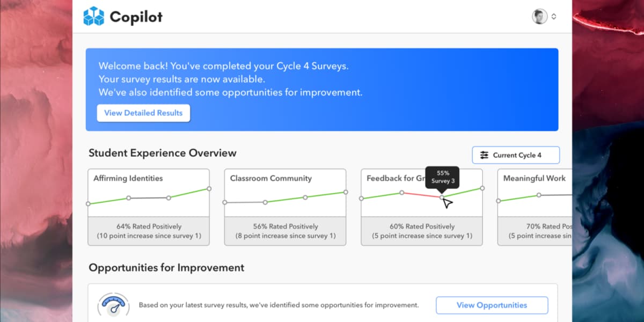Click View Detailed Results button

click(x=143, y=113)
